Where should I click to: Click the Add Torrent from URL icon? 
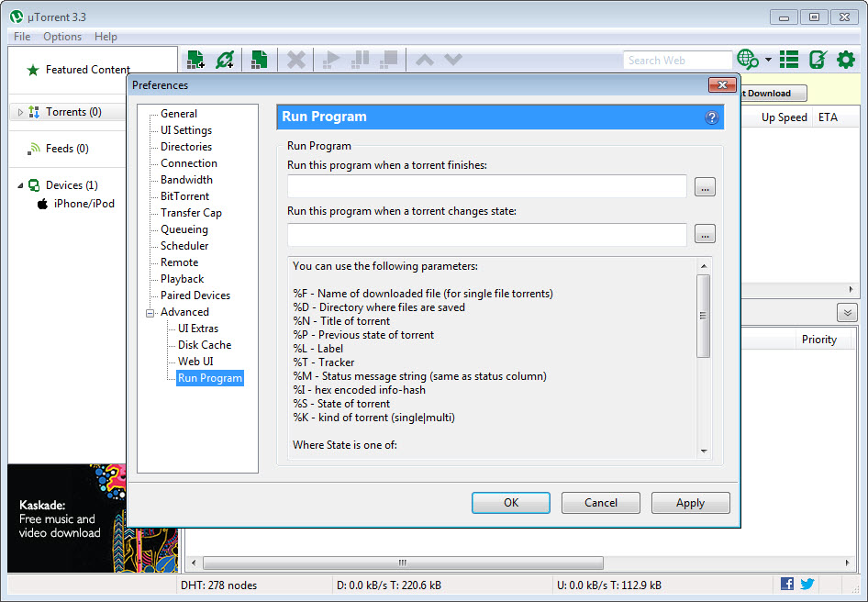pos(226,60)
